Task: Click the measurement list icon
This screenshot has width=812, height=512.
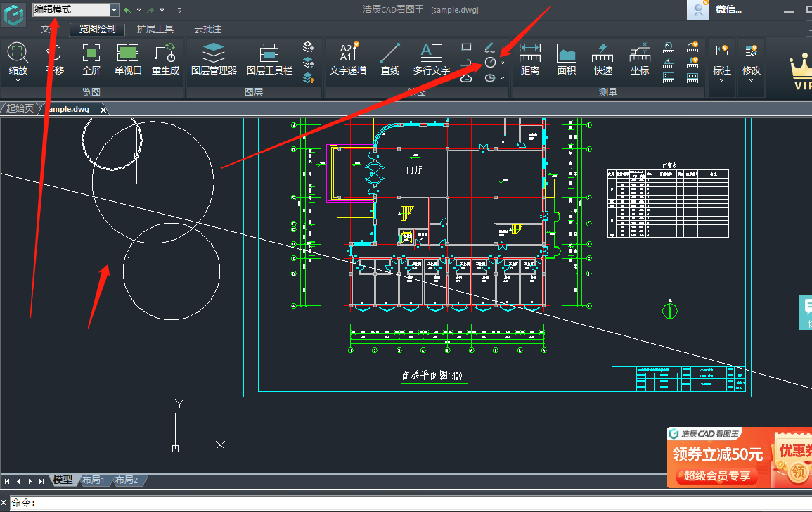Action: tap(669, 78)
